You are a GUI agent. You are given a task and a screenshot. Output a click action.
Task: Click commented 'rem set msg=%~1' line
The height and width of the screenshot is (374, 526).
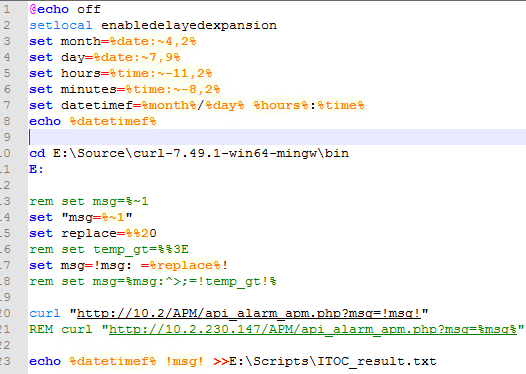click(x=89, y=201)
